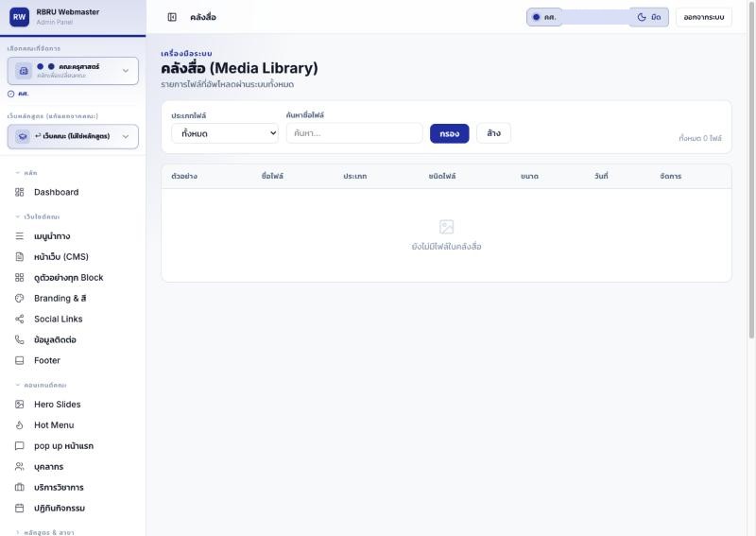Toggle the sidebar collapse icon in the top bar
This screenshot has width=756, height=536.
coord(172,17)
